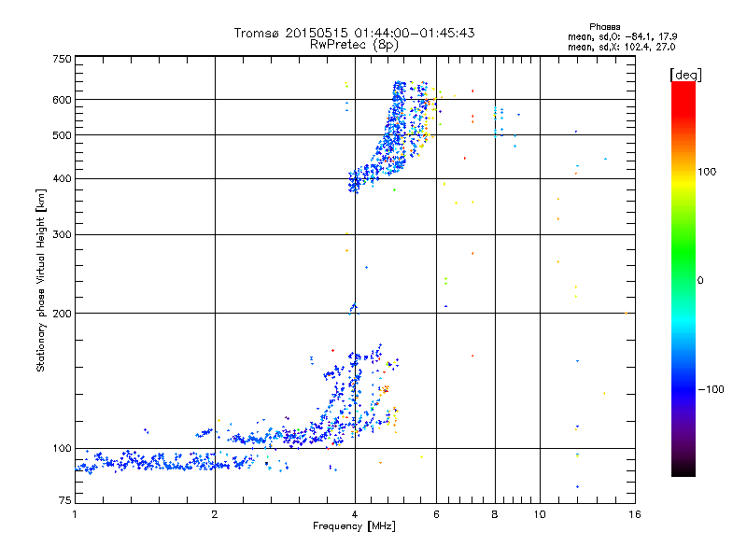Click the x-axis tick label '8'

[x=495, y=514]
